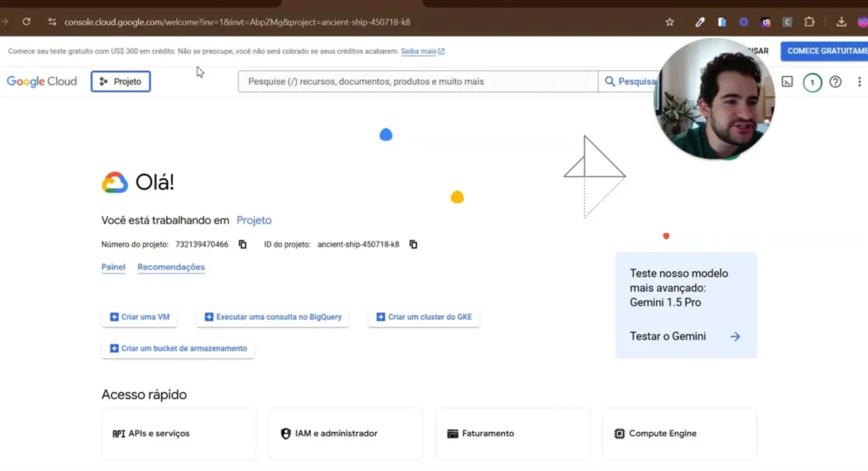Bookmark this page with the star icon
The width and height of the screenshot is (868, 471).
coord(670,22)
